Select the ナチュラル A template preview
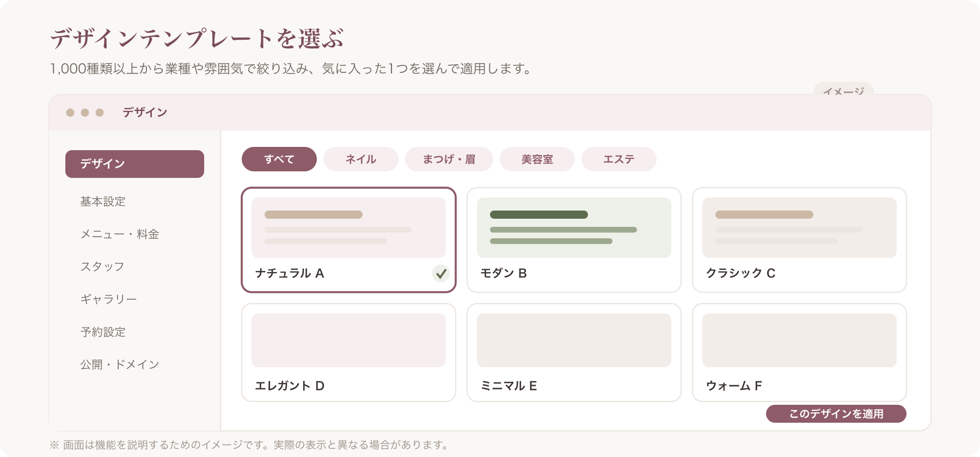The width and height of the screenshot is (980, 457). 348,227
